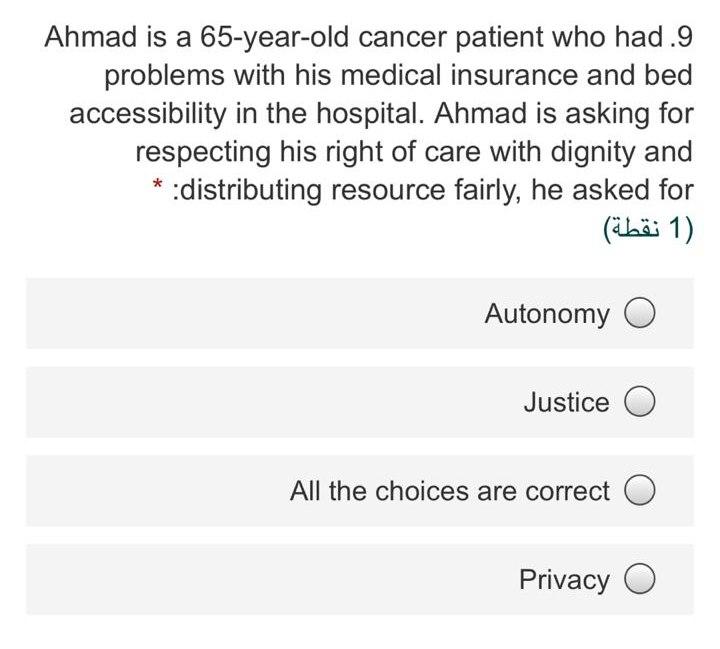Click the "All the choices are correct" label

[x=449, y=492]
